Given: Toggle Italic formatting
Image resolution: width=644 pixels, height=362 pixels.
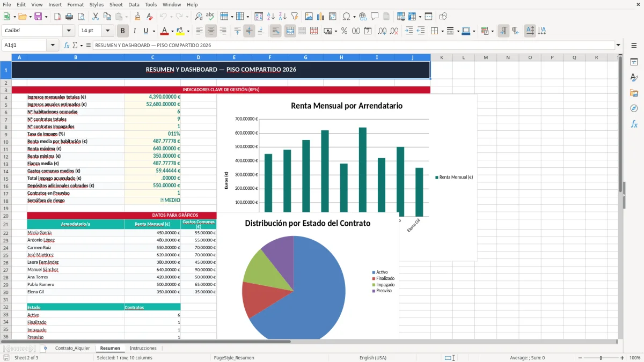Looking at the screenshot, I should point(135,31).
